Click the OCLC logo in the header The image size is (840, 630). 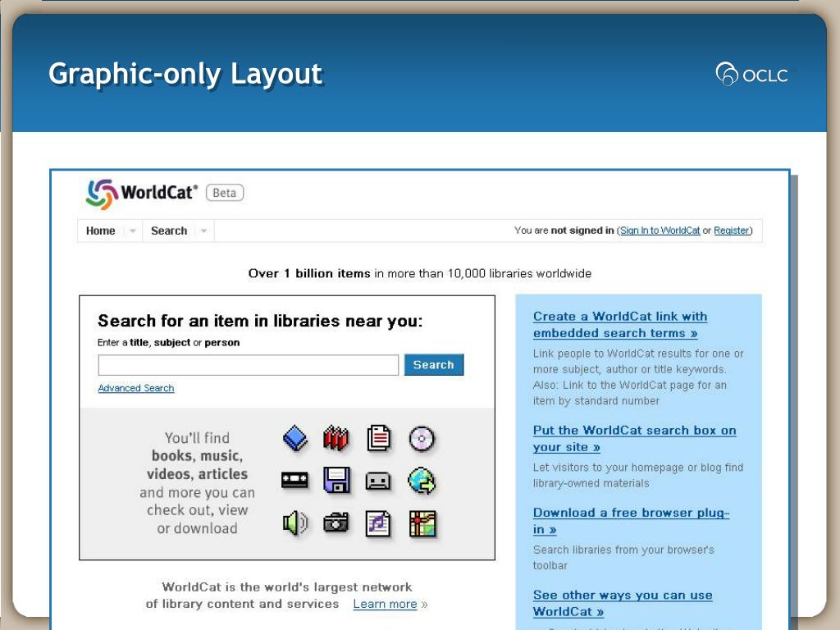751,74
